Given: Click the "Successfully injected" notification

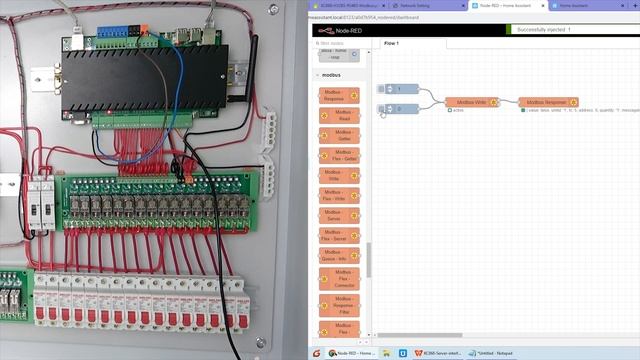Looking at the screenshot, I should [573, 30].
